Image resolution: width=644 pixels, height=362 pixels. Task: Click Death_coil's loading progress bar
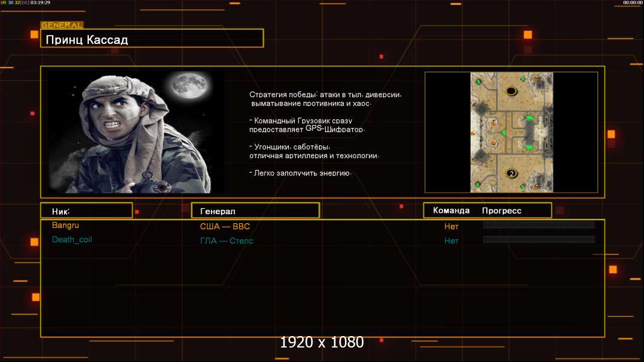539,240
